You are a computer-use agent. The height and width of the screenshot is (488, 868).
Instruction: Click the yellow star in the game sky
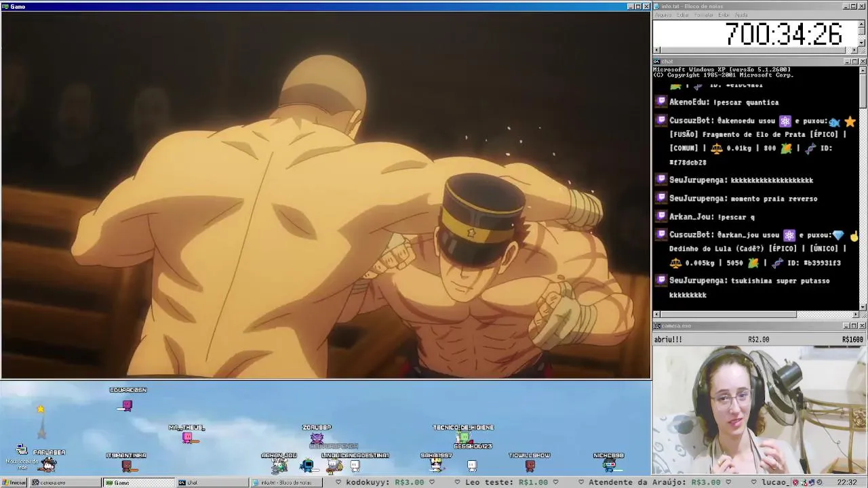(x=41, y=409)
